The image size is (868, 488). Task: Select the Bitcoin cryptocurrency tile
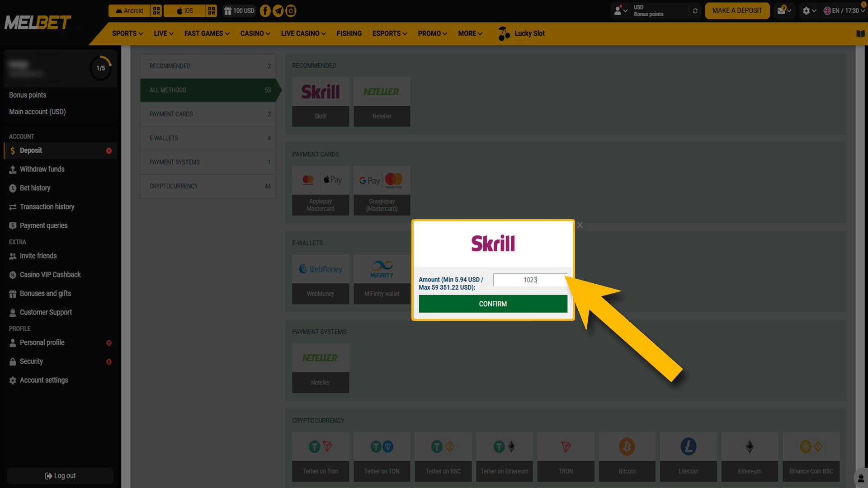pos(627,456)
